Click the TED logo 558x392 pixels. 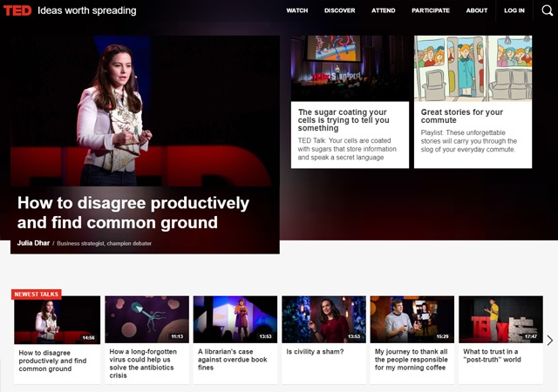coord(17,10)
